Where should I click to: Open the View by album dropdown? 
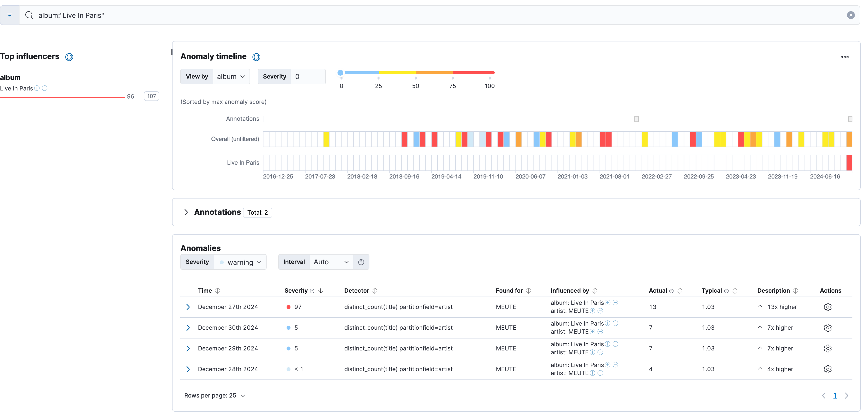tap(231, 77)
